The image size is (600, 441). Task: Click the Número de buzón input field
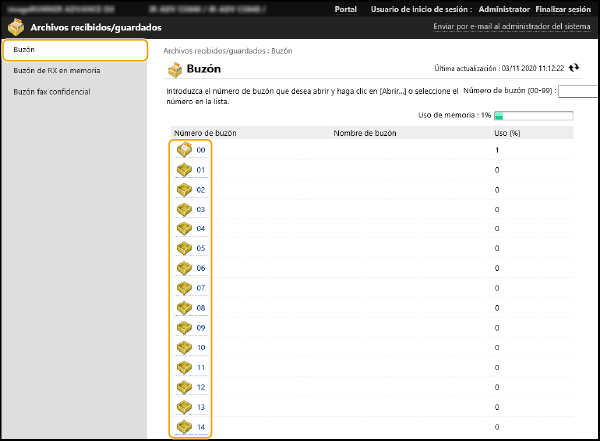click(578, 91)
